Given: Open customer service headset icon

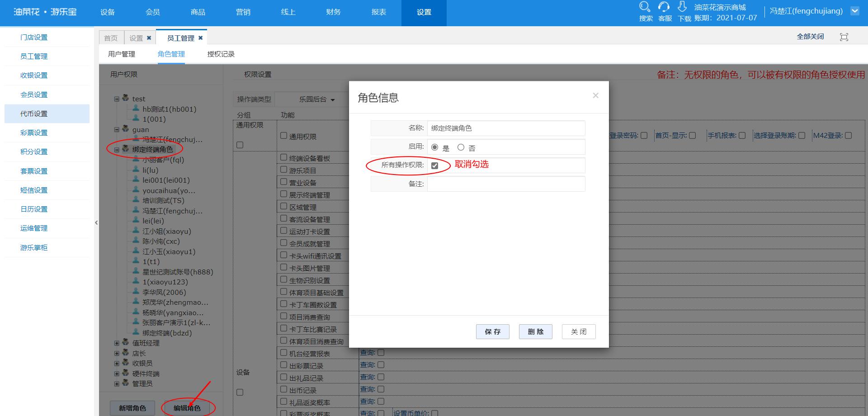Looking at the screenshot, I should (664, 7).
